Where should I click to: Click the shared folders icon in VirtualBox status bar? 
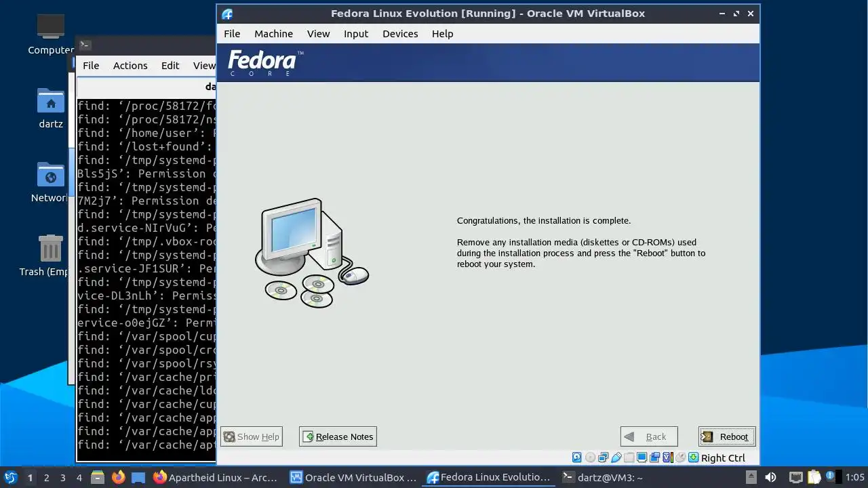pos(629,457)
